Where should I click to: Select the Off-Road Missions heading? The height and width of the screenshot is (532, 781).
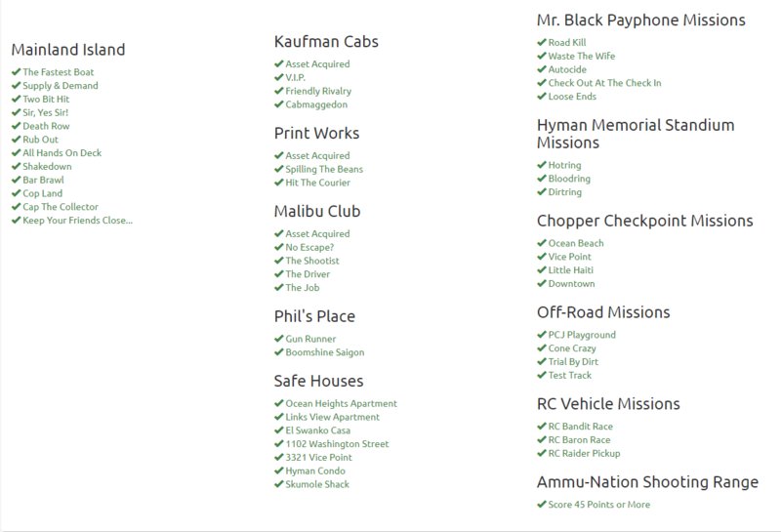(603, 312)
